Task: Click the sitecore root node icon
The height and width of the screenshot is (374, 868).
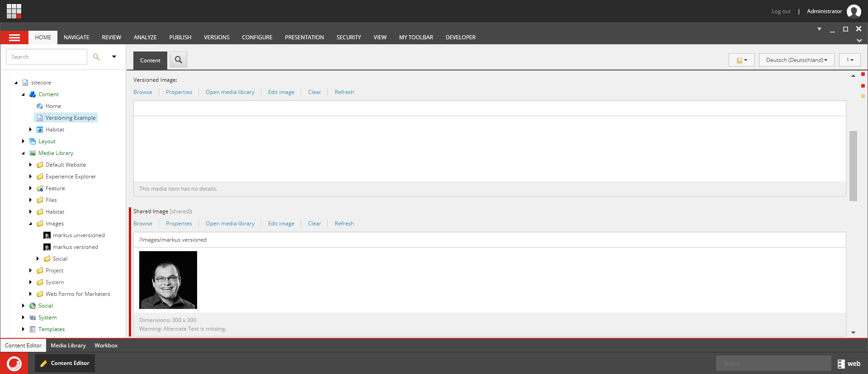Action: pos(25,83)
